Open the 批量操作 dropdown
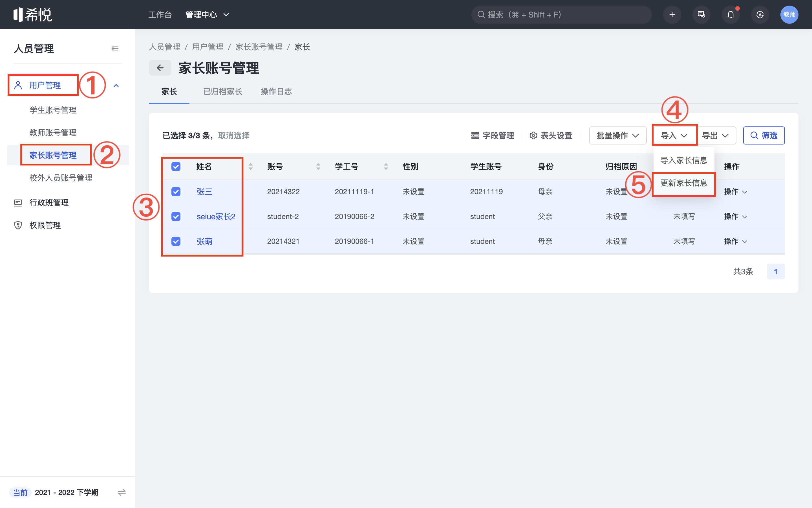This screenshot has height=508, width=812. tap(618, 135)
